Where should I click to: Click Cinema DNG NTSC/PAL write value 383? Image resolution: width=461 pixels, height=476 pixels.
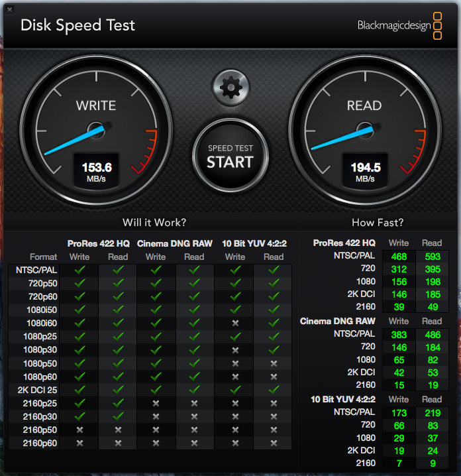pos(399,335)
